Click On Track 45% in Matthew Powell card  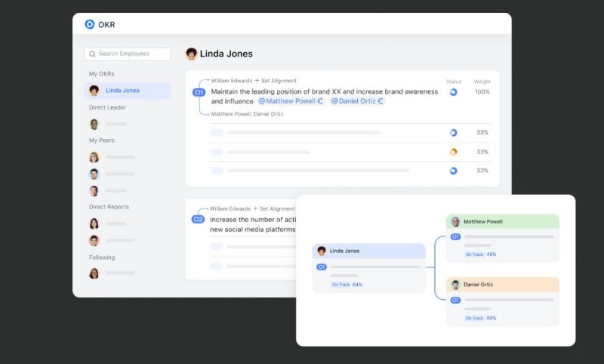481,254
